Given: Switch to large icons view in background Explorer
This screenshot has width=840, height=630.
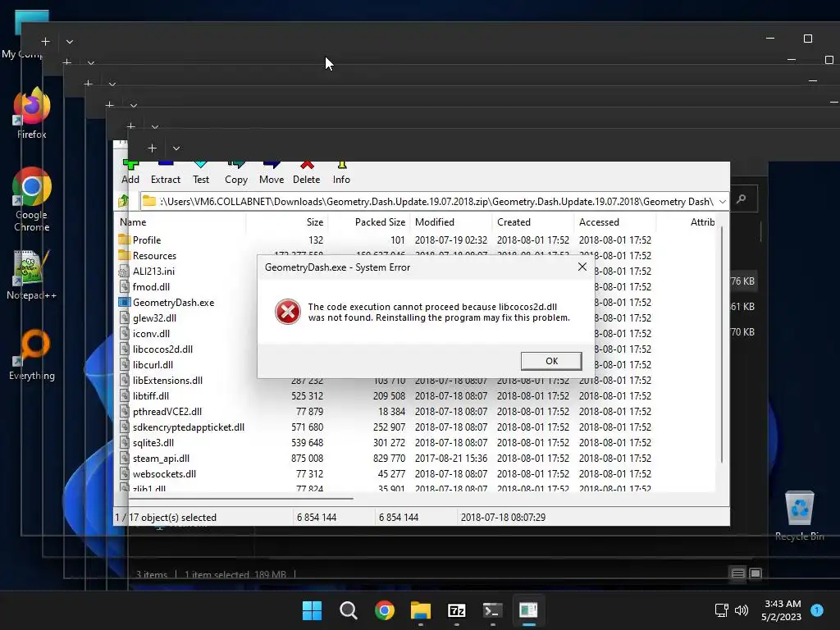Looking at the screenshot, I should click(x=756, y=573).
